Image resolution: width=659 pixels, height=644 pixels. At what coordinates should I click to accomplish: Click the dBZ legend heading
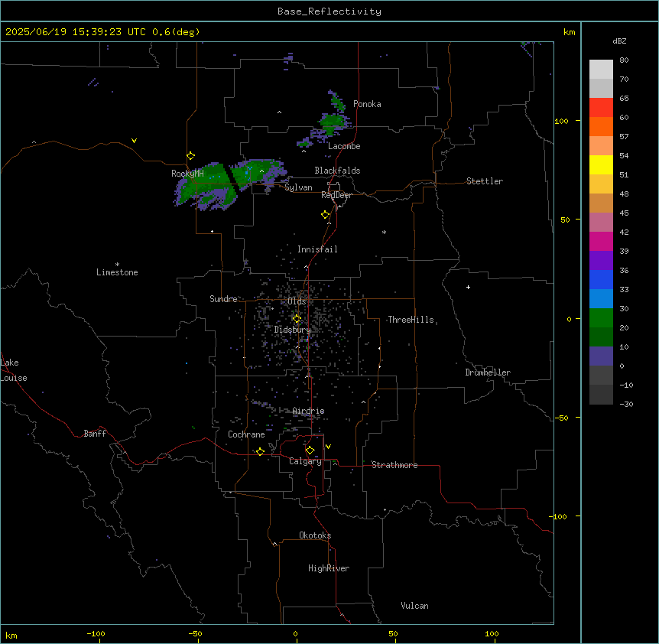[x=619, y=41]
